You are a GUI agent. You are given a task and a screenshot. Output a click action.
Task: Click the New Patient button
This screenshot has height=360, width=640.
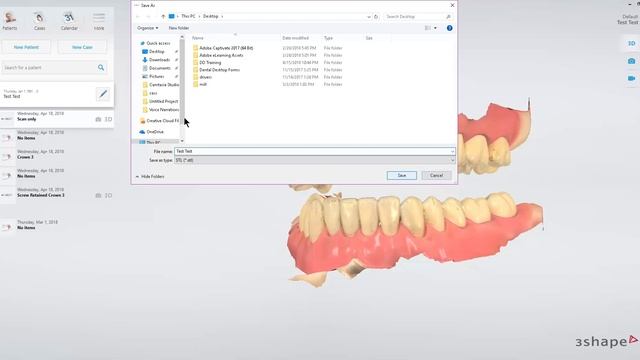pyautogui.click(x=26, y=47)
